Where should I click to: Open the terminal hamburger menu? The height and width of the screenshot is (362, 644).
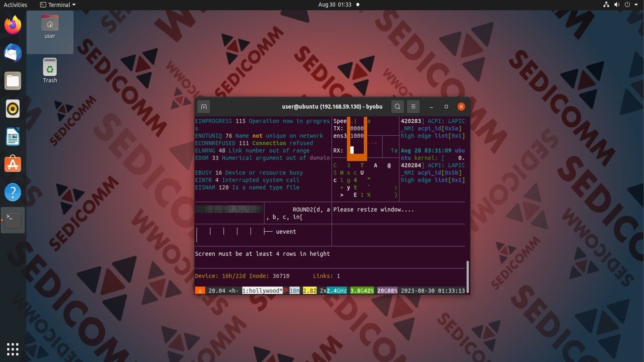click(413, 107)
